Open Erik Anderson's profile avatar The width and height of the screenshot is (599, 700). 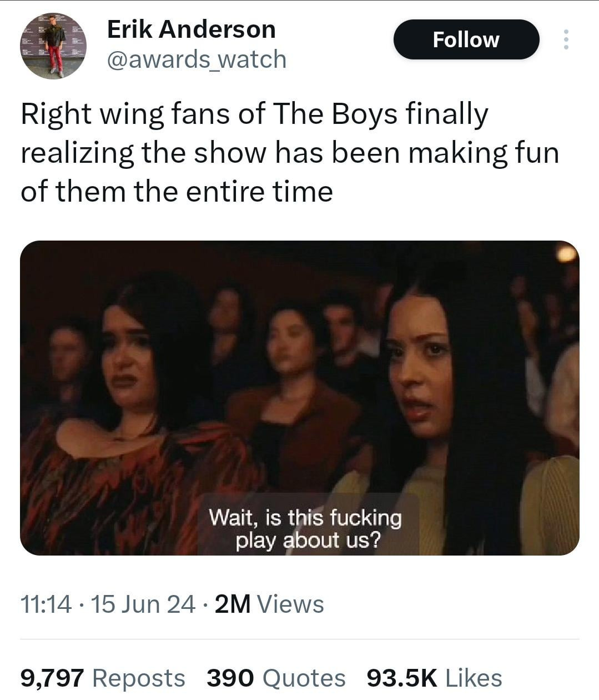[53, 46]
